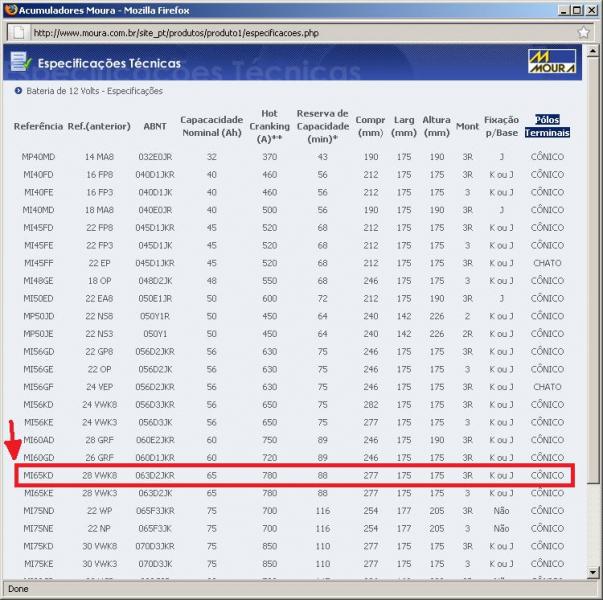This screenshot has height=600, width=603.
Task: Click the 14 MA8 previous reference cell
Action: (99, 157)
